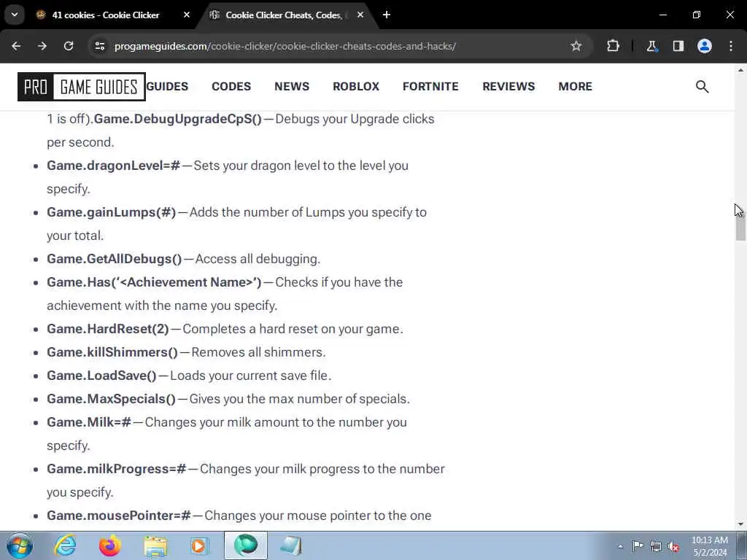Reload the current page
This screenshot has height=560, width=747.
coord(69,46)
